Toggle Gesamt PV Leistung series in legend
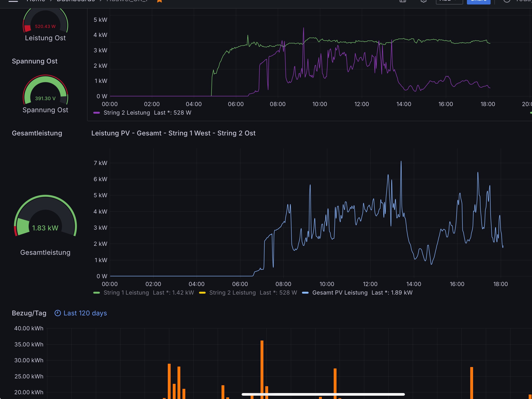 pos(340,293)
